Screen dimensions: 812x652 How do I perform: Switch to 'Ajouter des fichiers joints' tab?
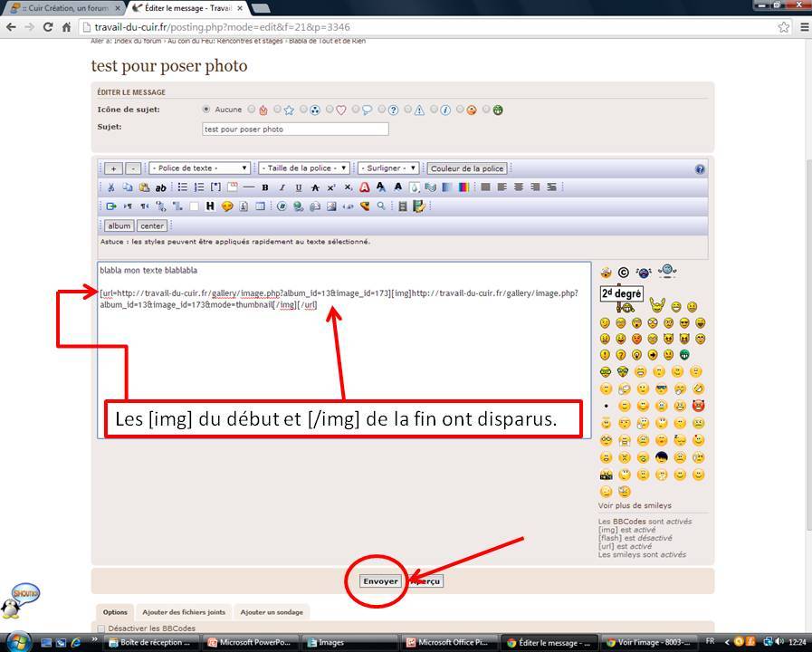184,612
